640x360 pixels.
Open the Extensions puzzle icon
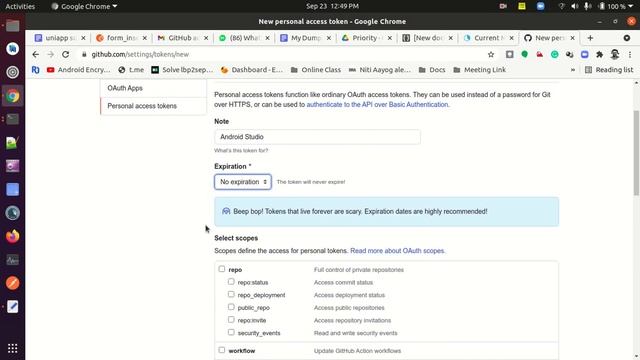(x=600, y=54)
